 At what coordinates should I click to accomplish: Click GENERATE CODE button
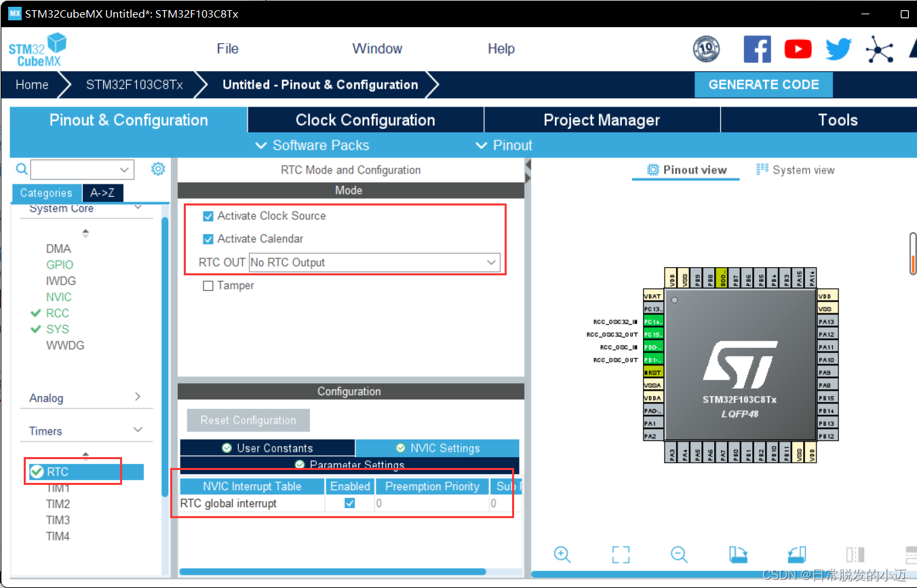coord(764,85)
